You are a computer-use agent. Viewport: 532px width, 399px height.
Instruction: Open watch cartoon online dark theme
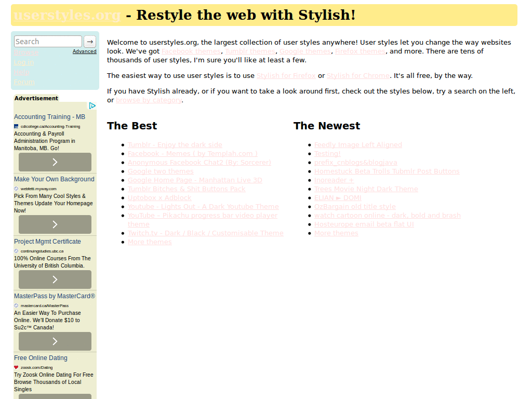pos(388,216)
